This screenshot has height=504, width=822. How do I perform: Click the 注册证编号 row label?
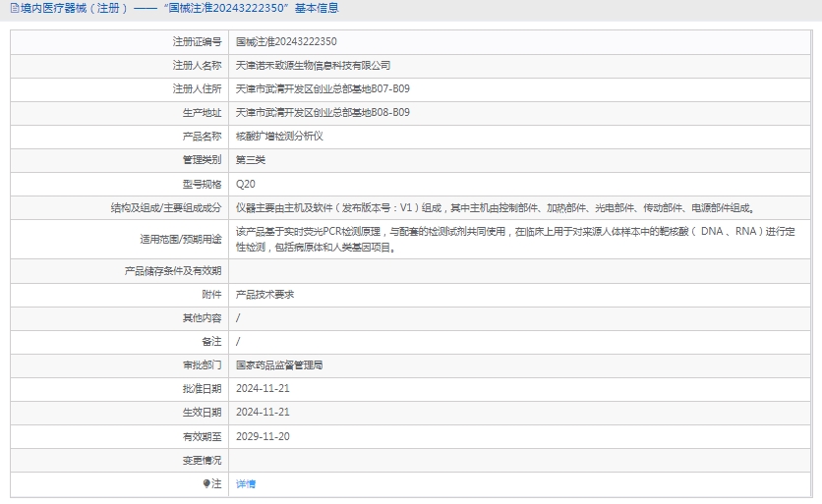pyautogui.click(x=197, y=42)
